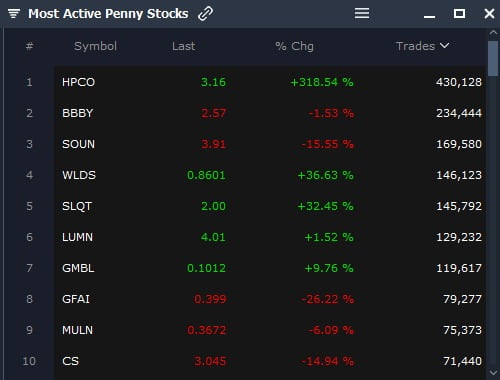Click LUMN last price 4.01

tap(213, 237)
